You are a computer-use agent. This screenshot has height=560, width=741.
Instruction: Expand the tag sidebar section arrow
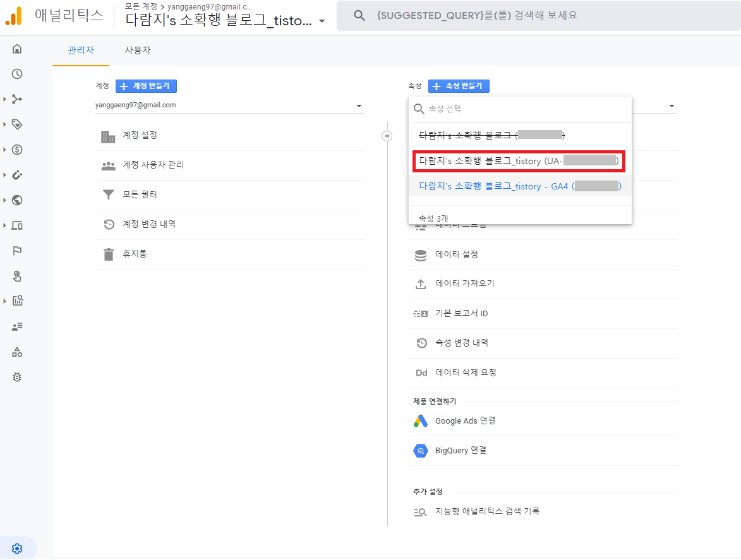coord(4,124)
